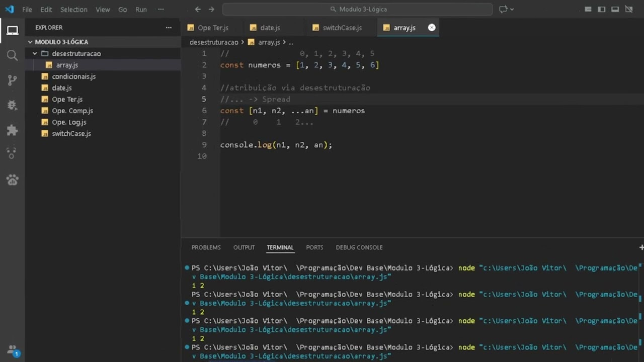Viewport: 644px width, 362px height.
Task: Switch to the PORTS panel tab
Action: [x=314, y=247]
